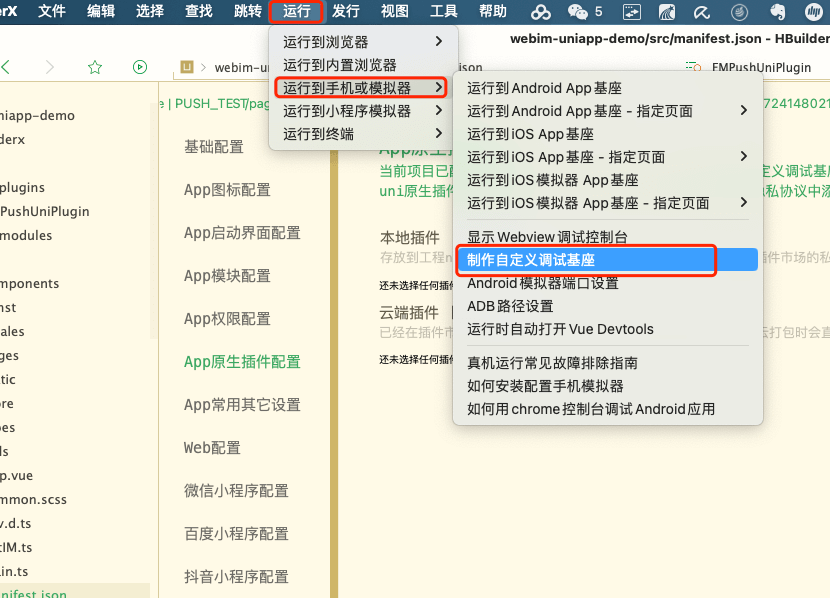The width and height of the screenshot is (830, 598).
Task: Click the outline icon beside EMPushUniPlugin
Action: (x=692, y=67)
